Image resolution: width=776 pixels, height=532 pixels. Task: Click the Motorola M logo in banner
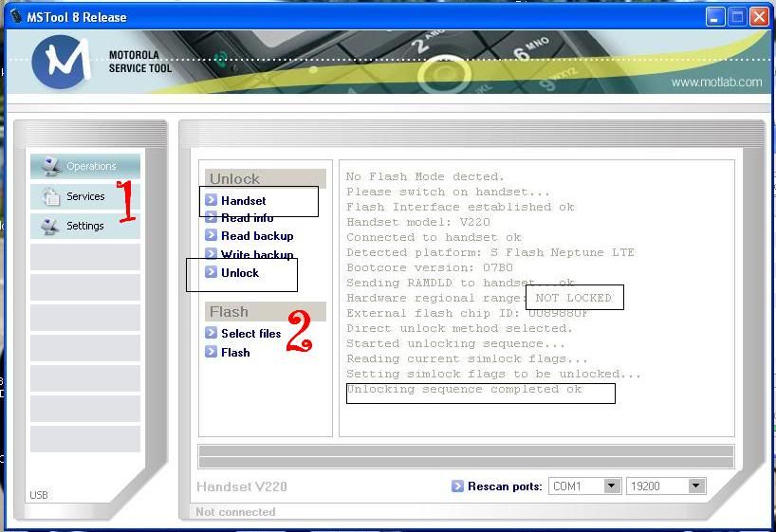62,63
